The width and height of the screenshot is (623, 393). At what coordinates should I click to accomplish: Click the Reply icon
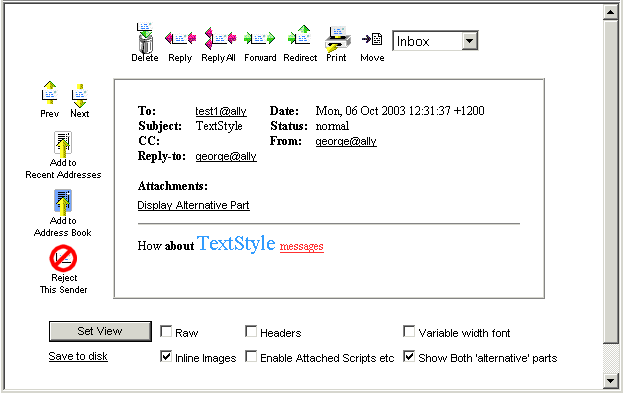[x=180, y=38]
